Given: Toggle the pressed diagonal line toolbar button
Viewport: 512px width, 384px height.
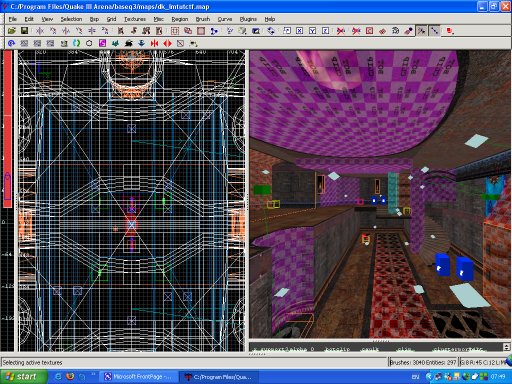Looking at the screenshot, I should click(435, 31).
